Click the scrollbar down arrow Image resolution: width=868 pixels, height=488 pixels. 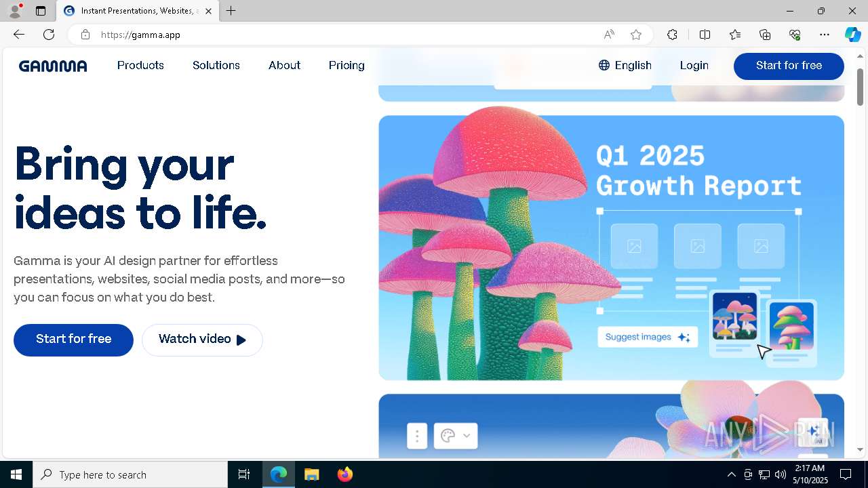click(x=861, y=449)
